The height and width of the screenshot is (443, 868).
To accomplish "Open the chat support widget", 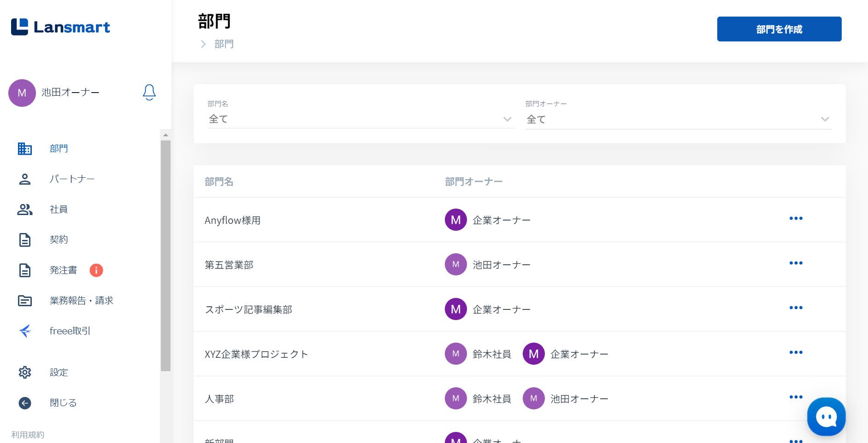I will 826,417.
